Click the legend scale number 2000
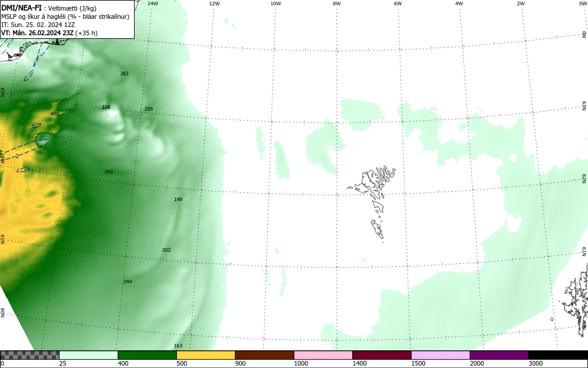The width and height of the screenshot is (588, 368). 477,363
